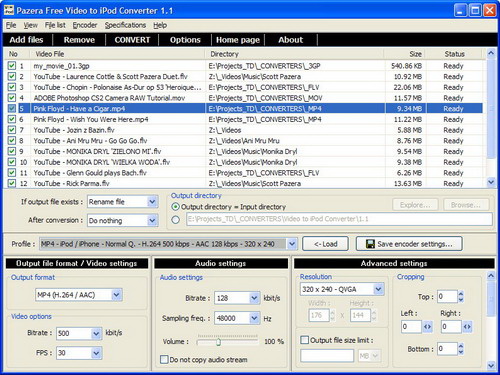500x375 pixels.
Task: Open the Help menu
Action: click(160, 25)
